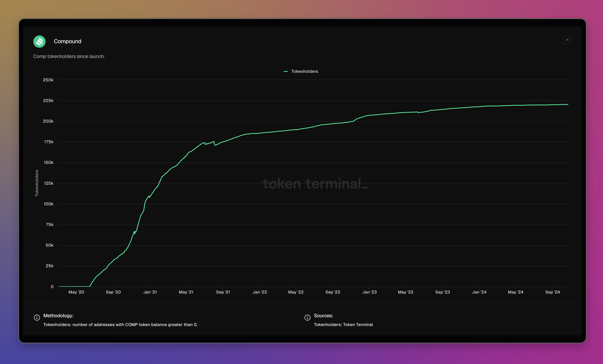Click the Sep '24 x-axis label
Viewport: 603px width, 364px height.
click(552, 292)
